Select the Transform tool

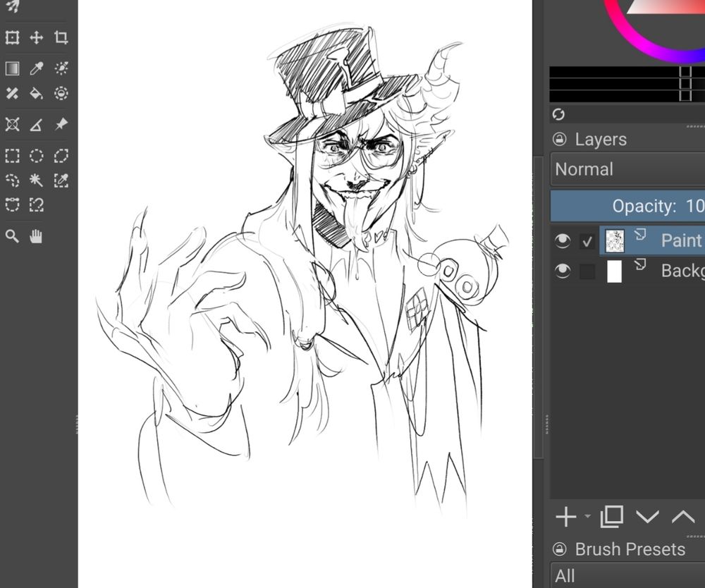pos(12,37)
